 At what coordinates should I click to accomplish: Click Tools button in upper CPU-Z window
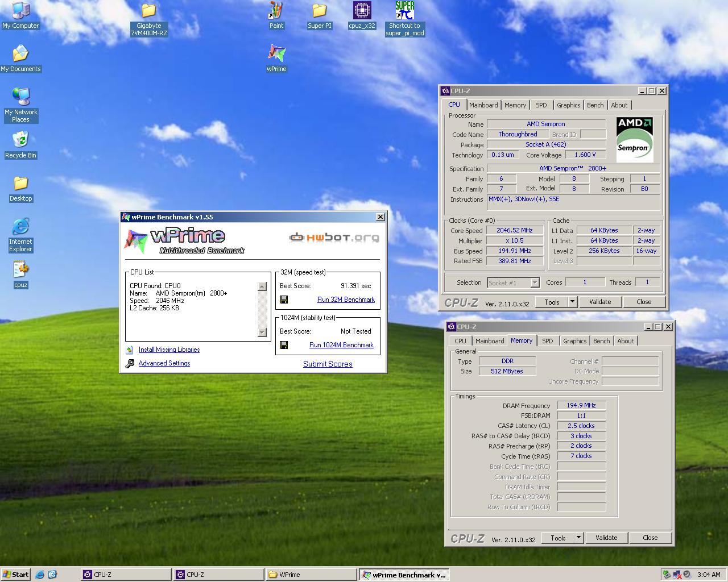552,302
